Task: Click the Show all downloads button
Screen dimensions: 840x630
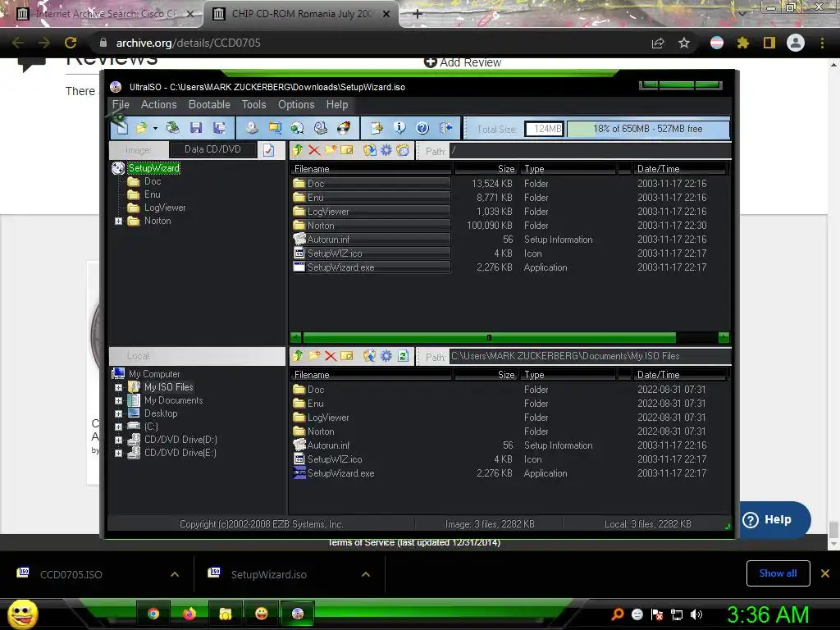Action: pos(778,573)
